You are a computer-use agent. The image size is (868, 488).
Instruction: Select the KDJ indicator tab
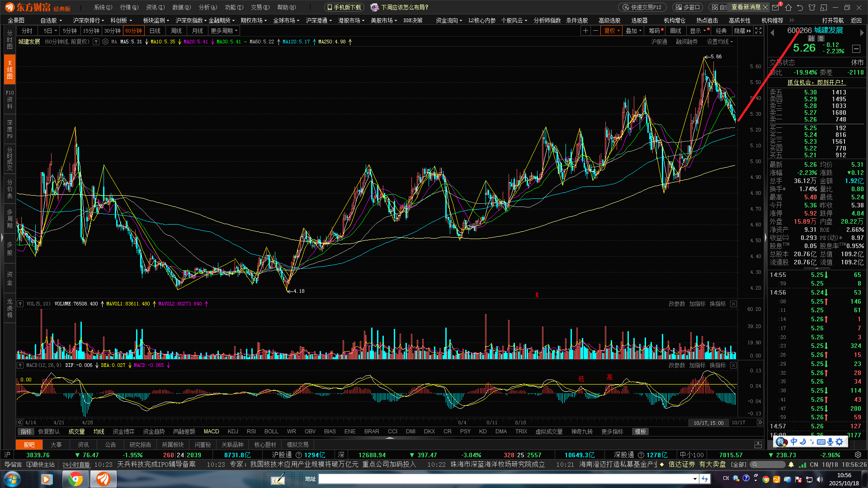pos(233,432)
